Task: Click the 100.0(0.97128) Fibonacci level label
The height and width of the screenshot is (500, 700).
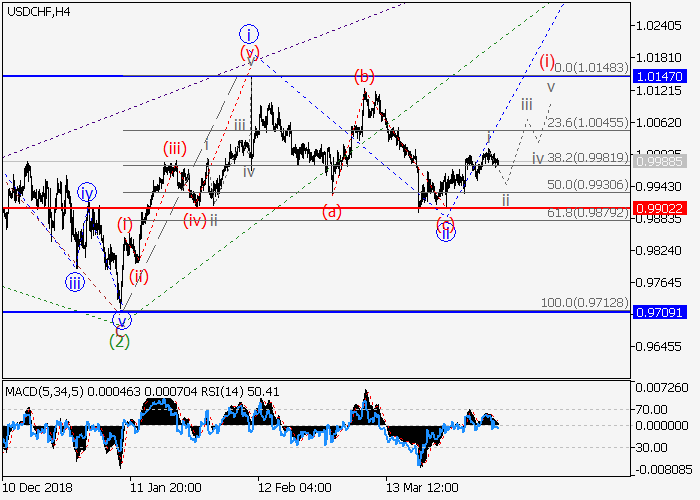Action: (586, 303)
